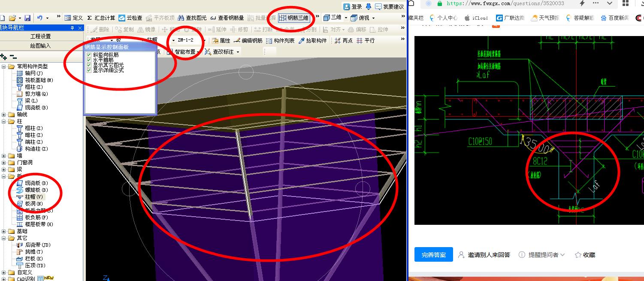Open 个人中心 bookmark in browser

[x=443, y=18]
